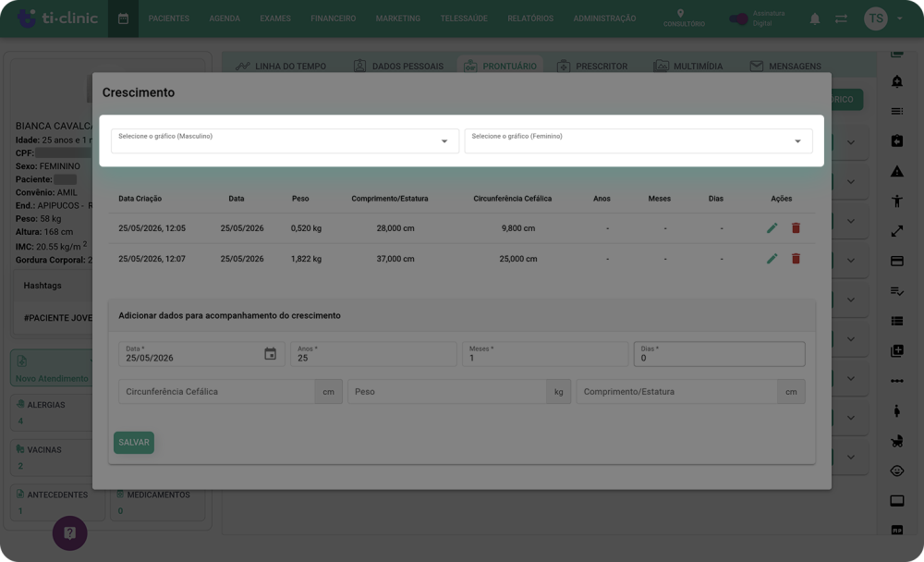Open the calendar picker in Data field
The height and width of the screenshot is (562, 924).
tap(270, 354)
